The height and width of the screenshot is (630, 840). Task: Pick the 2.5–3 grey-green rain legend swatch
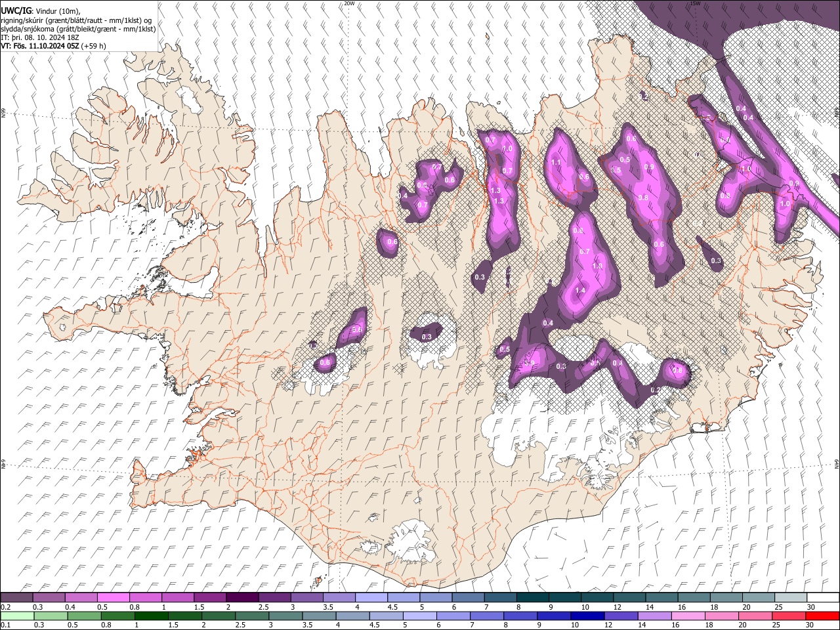pyautogui.click(x=252, y=616)
